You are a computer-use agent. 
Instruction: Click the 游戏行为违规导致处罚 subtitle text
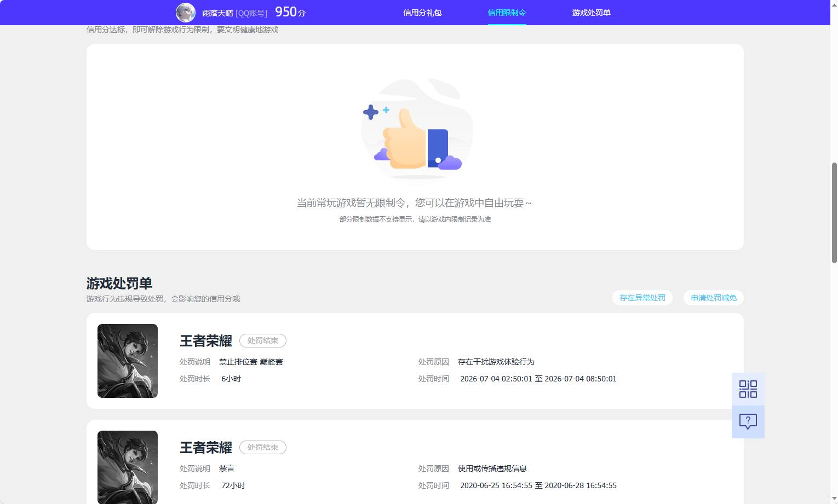coord(163,299)
